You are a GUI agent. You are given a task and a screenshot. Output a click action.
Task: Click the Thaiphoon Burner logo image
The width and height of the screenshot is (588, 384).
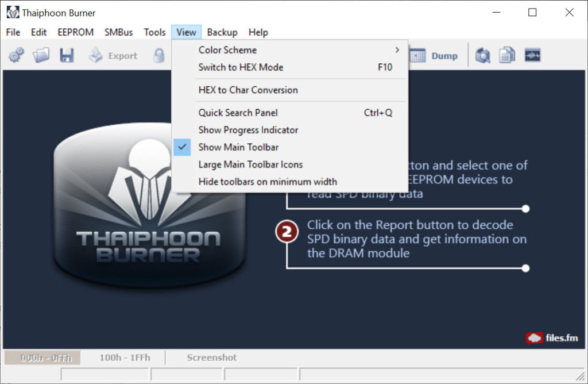pyautogui.click(x=149, y=206)
